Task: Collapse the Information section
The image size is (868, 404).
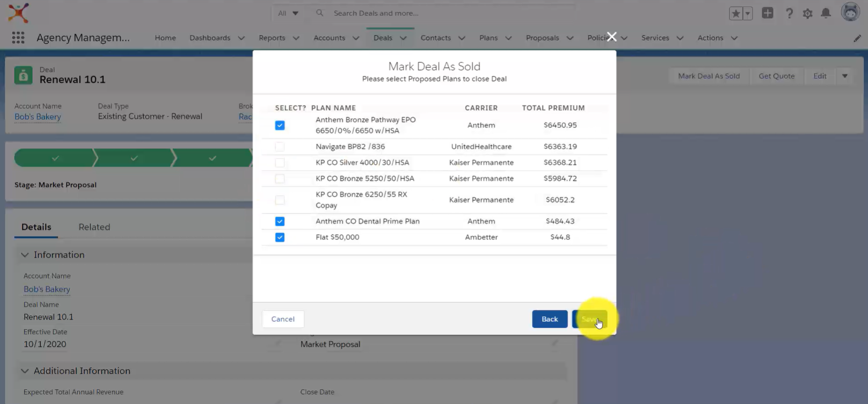Action: click(x=24, y=255)
